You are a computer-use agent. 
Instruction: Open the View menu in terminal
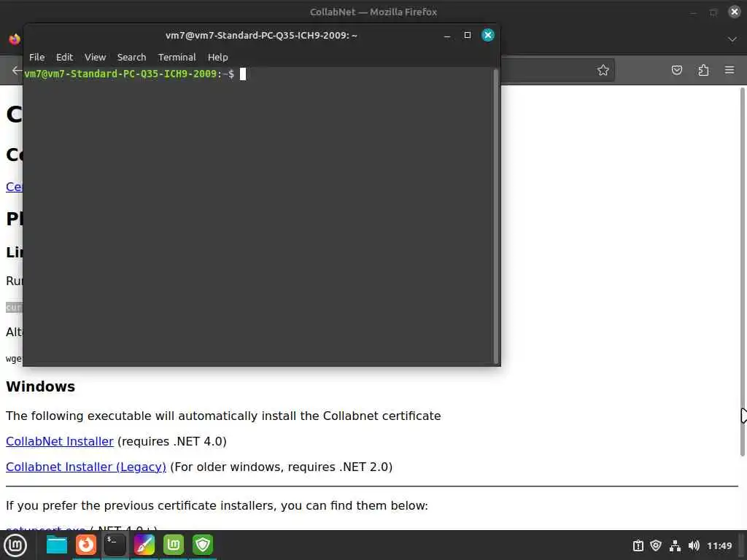pos(96,57)
